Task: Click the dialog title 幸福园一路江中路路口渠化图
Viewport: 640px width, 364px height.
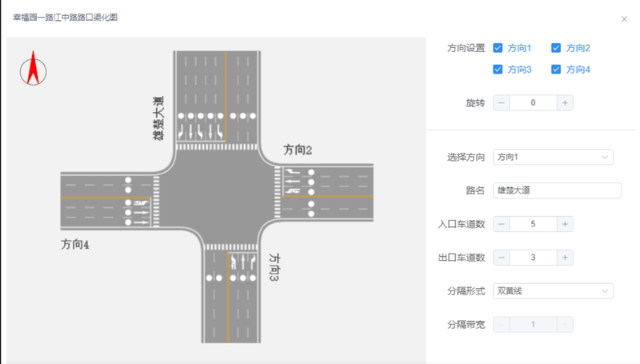Action: [x=66, y=18]
